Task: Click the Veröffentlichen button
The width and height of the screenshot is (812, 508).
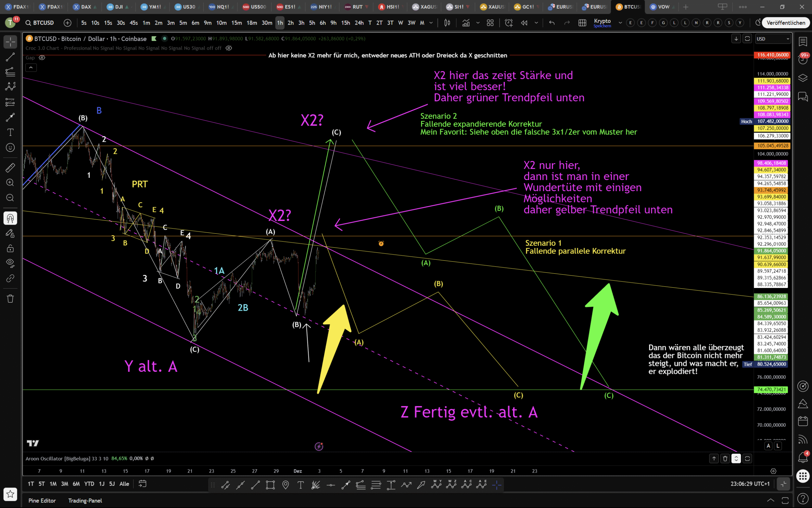Action: pyautogui.click(x=785, y=23)
